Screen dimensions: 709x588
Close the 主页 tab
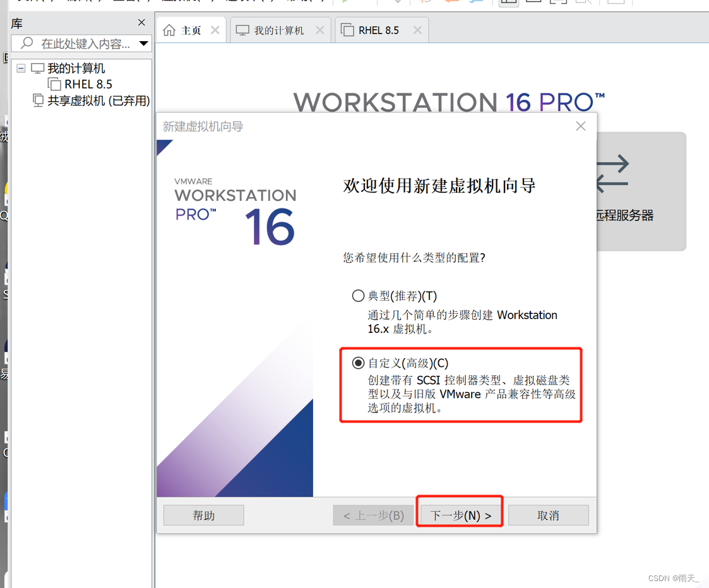(215, 30)
